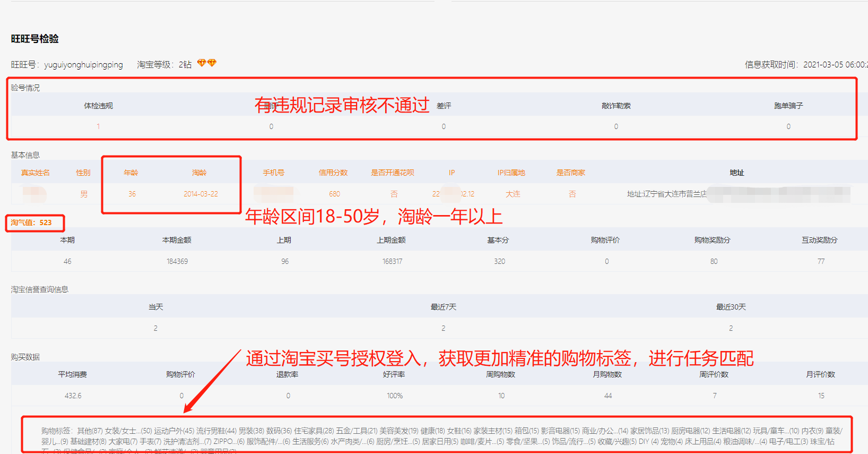The image size is (868, 454).
Task: Click the 真实姓名 column header
Action: pos(36,173)
